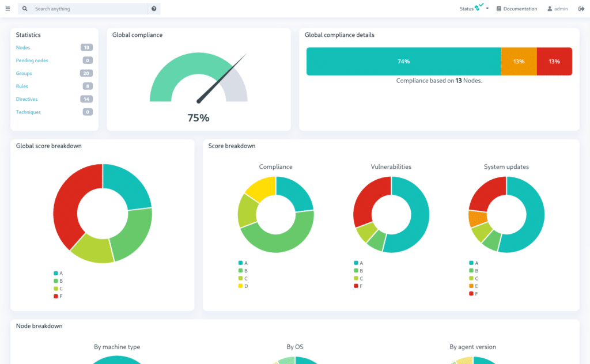Toggle legend C in System updates chart
Viewport: 590px width, 364px height.
[474, 278]
